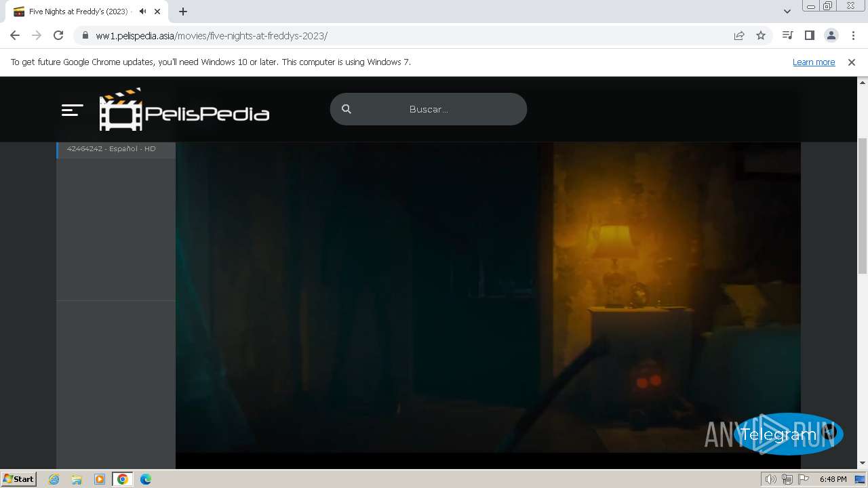View site information lock icon

tap(85, 36)
